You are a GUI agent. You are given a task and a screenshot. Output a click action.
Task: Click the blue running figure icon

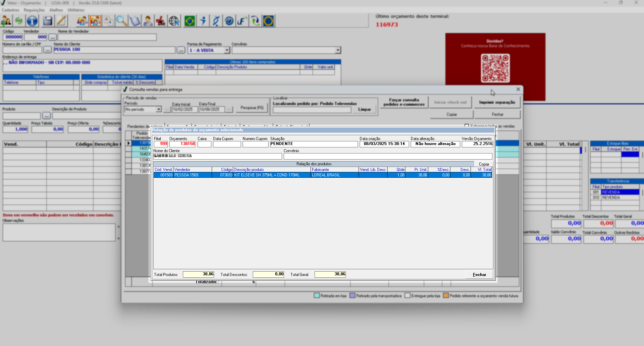(x=203, y=21)
